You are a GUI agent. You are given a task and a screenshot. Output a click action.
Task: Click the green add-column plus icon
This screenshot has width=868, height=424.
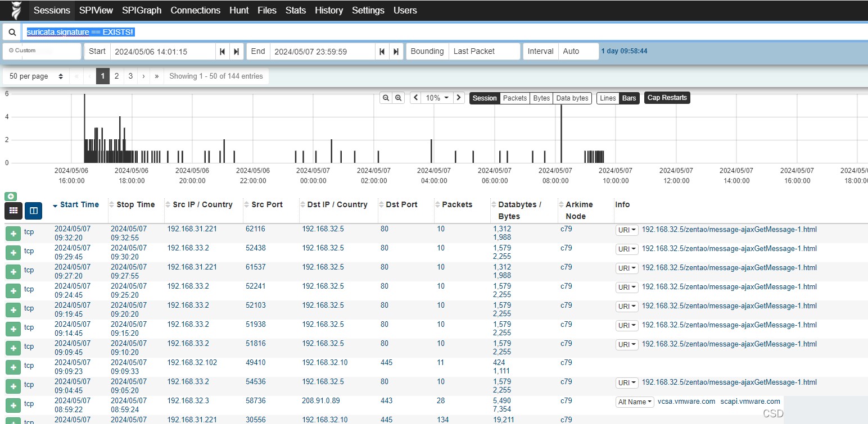(10, 196)
